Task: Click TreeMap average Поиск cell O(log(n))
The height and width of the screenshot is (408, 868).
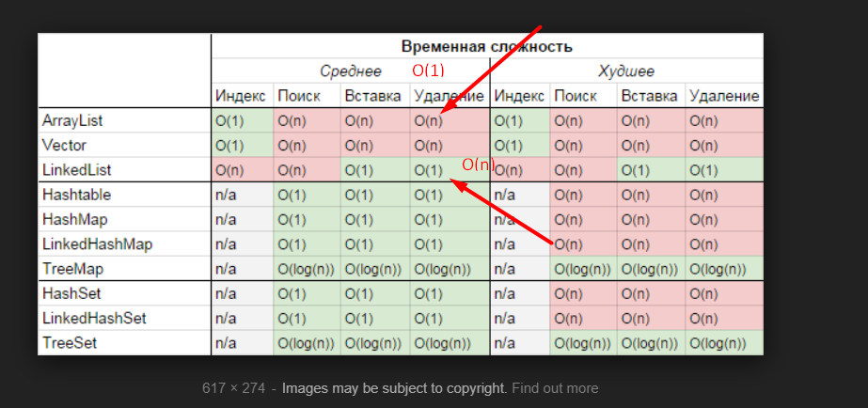Action: coord(307,269)
